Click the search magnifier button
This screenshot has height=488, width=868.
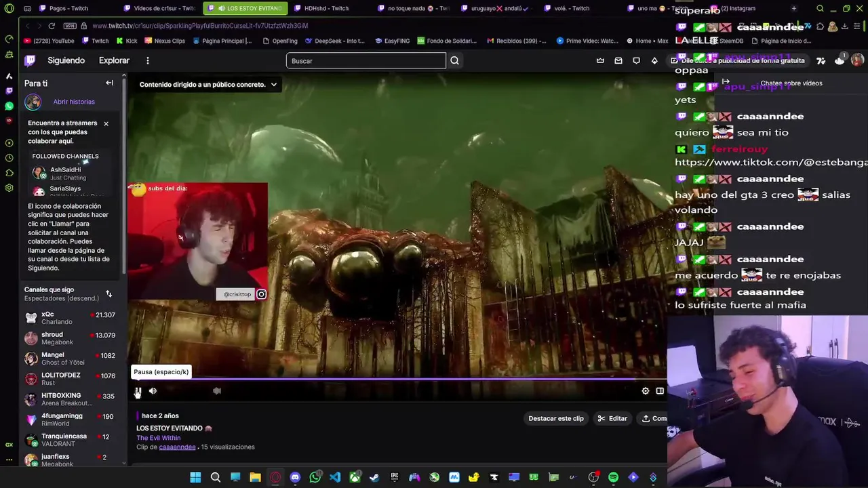click(454, 61)
